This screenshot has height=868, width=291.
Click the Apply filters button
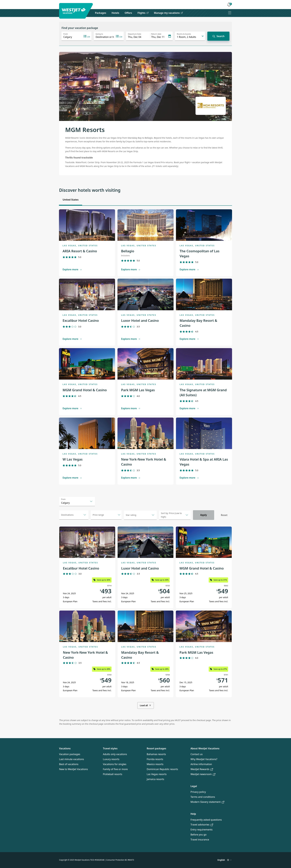(204, 515)
